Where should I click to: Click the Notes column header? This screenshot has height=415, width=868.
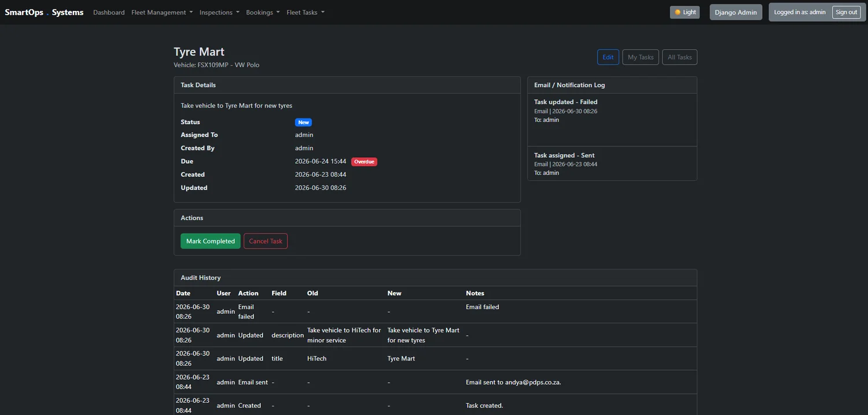click(475, 293)
